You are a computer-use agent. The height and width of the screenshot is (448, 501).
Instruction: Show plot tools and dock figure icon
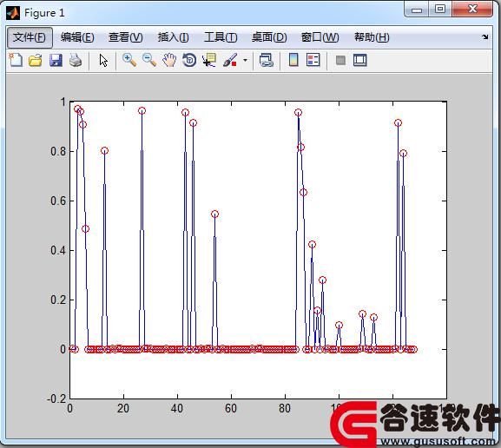click(360, 60)
